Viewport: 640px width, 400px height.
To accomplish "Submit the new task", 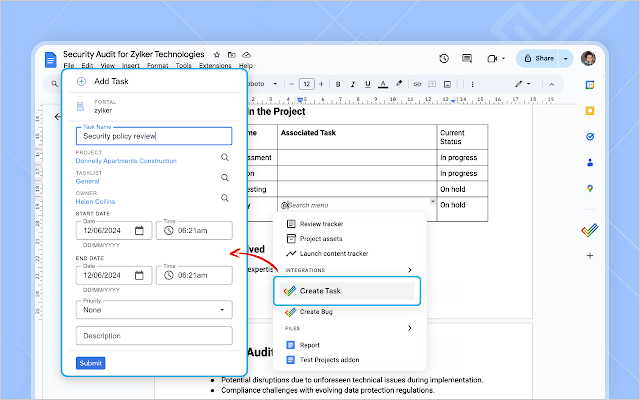I will (x=91, y=363).
